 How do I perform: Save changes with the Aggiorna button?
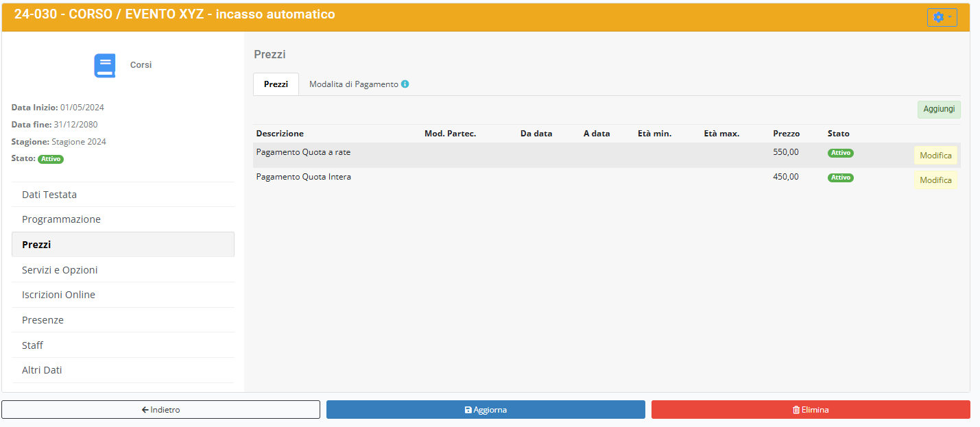click(x=486, y=410)
